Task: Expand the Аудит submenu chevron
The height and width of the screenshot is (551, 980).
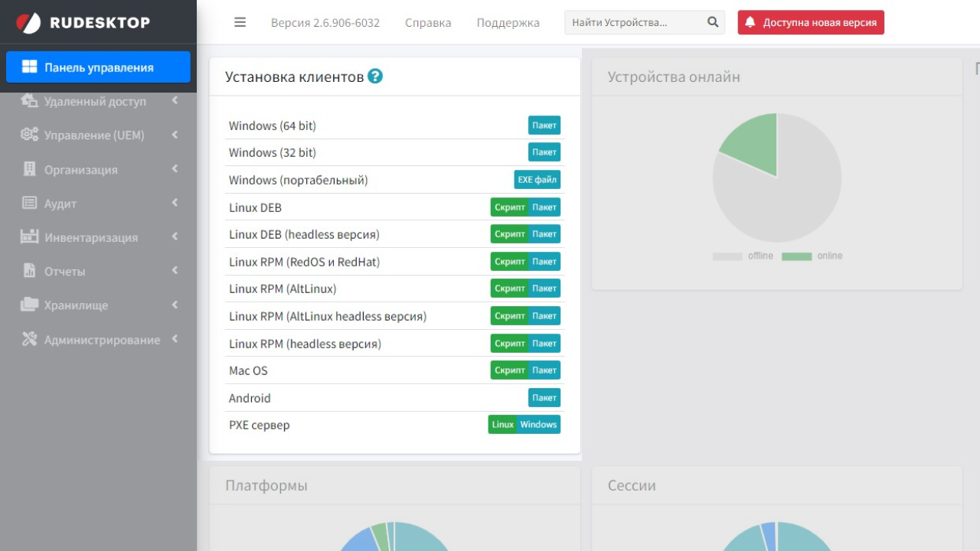Action: click(x=175, y=203)
